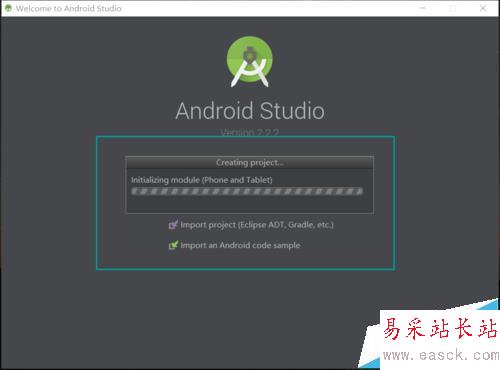
Task: Maximize the Welcome to Android Studio window
Action: tap(453, 8)
